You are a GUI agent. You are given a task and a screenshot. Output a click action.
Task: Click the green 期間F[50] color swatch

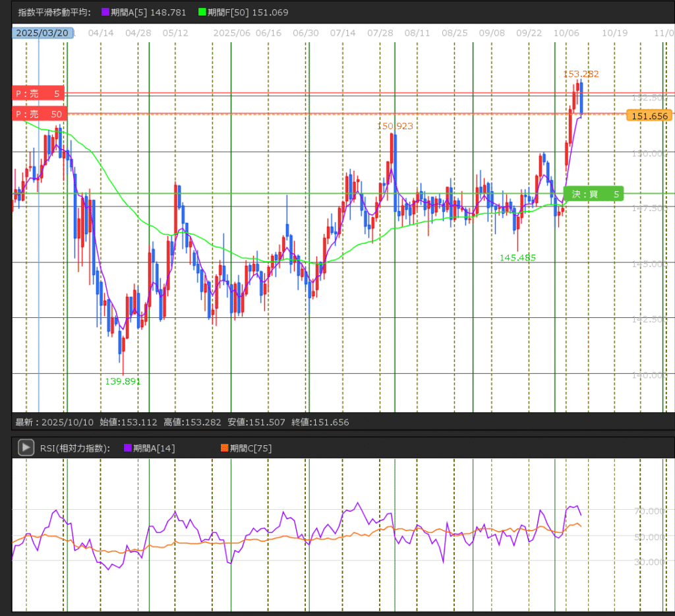pos(202,13)
